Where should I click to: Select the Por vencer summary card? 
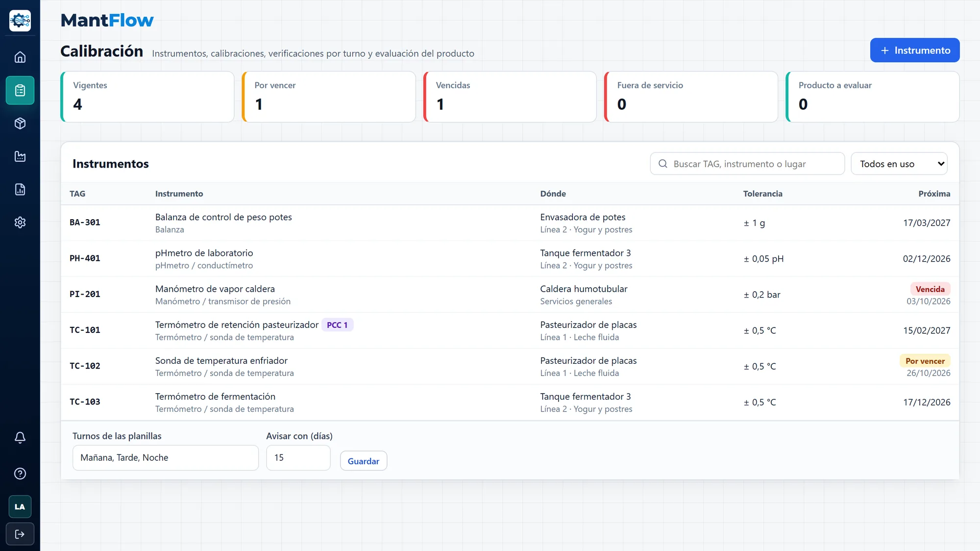[329, 97]
